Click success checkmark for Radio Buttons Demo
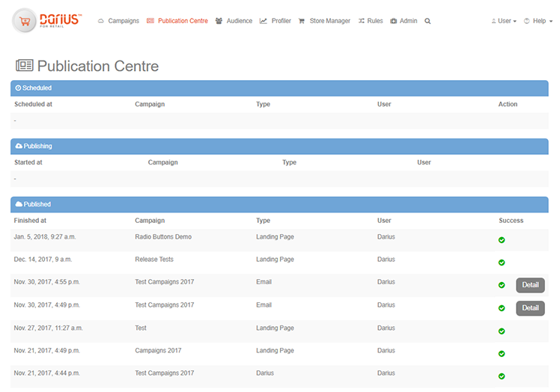The image size is (560, 392). (502, 240)
